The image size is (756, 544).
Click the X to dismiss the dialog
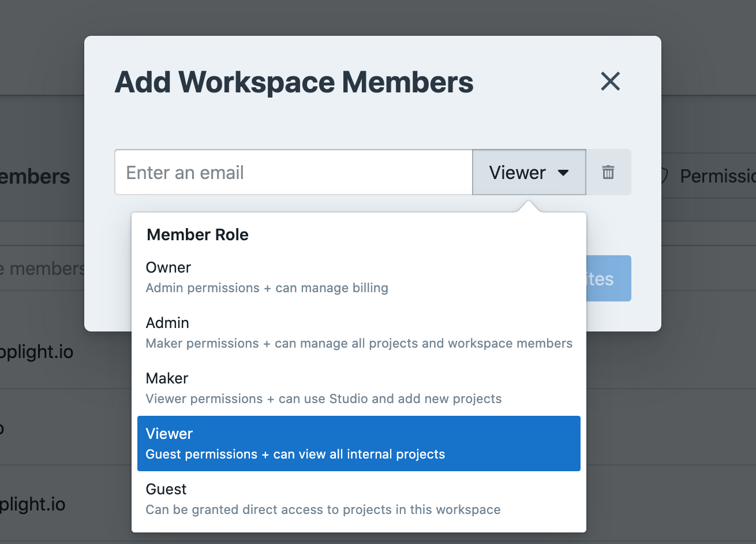610,81
